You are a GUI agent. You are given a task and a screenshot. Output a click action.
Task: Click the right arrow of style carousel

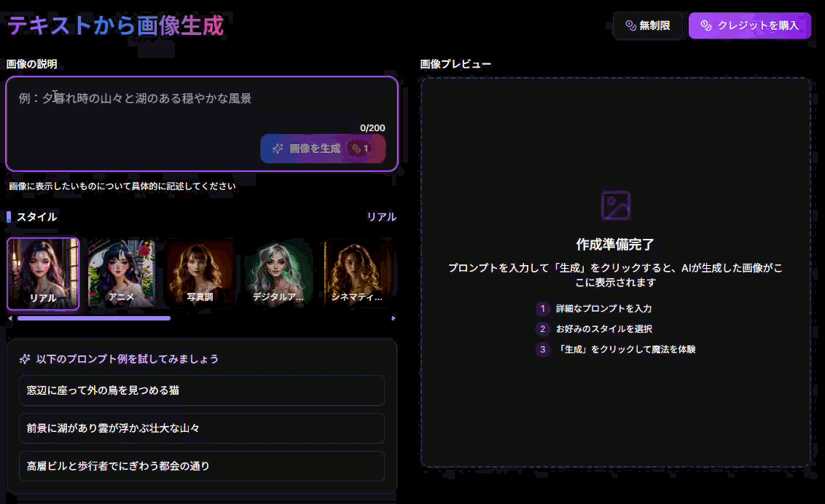pyautogui.click(x=394, y=318)
